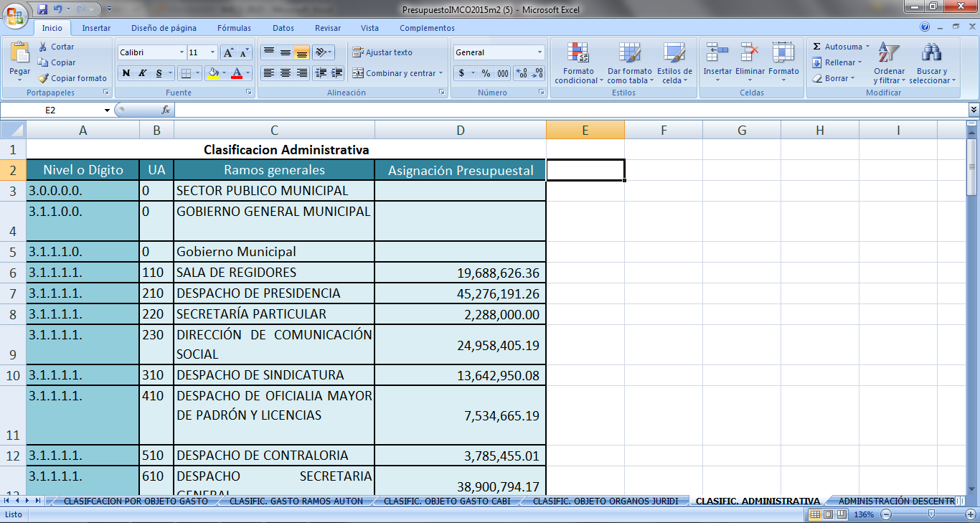Switch to the Revisar tab

coord(328,28)
